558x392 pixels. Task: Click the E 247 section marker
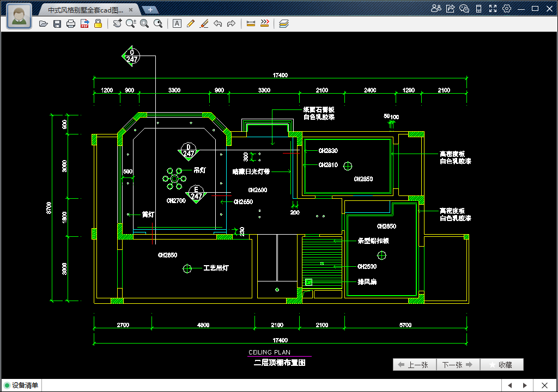click(196, 193)
